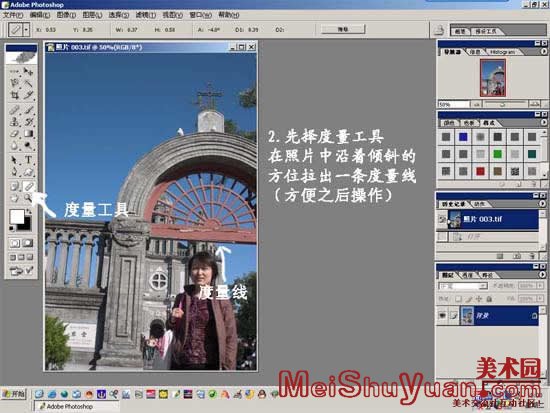Click the Navigator zoom in button
This screenshot has height=413, width=550.
(x=535, y=104)
